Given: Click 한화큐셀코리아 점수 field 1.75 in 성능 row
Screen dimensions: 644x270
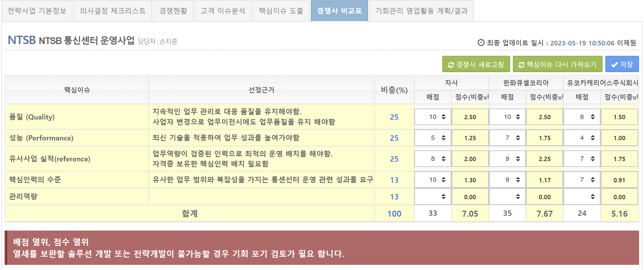Looking at the screenshot, I should click(544, 138).
